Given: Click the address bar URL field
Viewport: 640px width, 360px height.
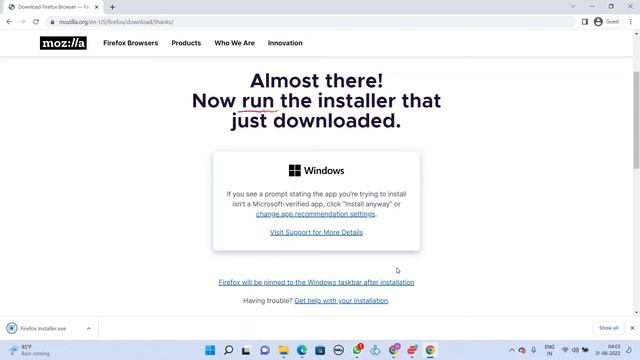Looking at the screenshot, I should [310, 22].
